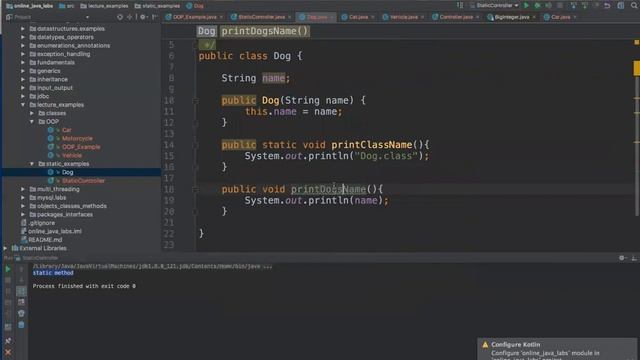Open Run panel settings gear on the right
Screen dimensions: 640x360
pos(622,258)
